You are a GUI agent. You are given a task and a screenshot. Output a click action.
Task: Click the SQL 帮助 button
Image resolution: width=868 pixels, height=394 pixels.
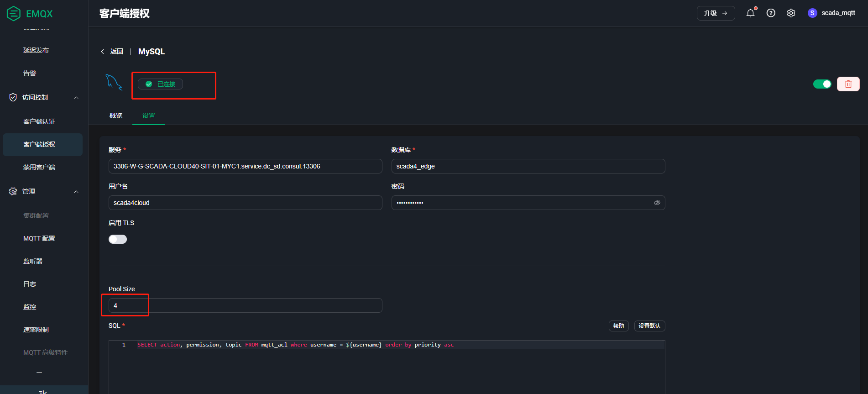pyautogui.click(x=619, y=326)
